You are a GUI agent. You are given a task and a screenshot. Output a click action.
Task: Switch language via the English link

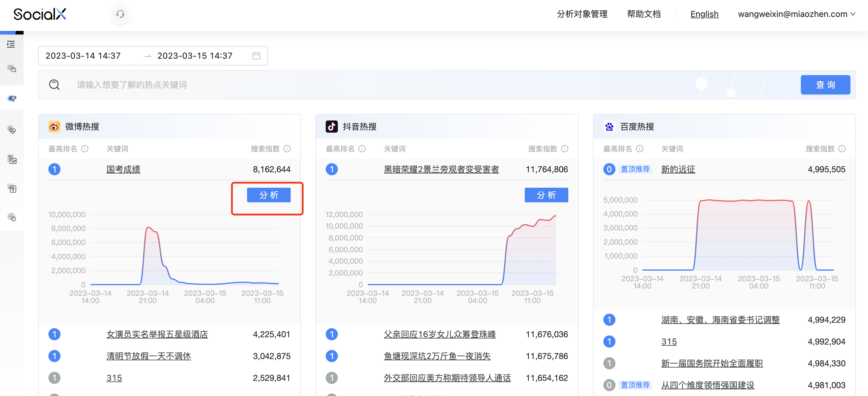(x=704, y=14)
